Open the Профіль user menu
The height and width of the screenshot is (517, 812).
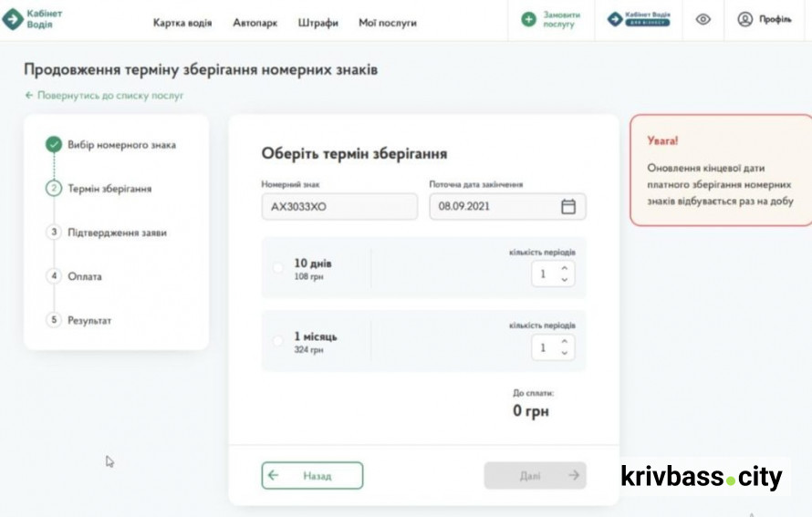764,19
